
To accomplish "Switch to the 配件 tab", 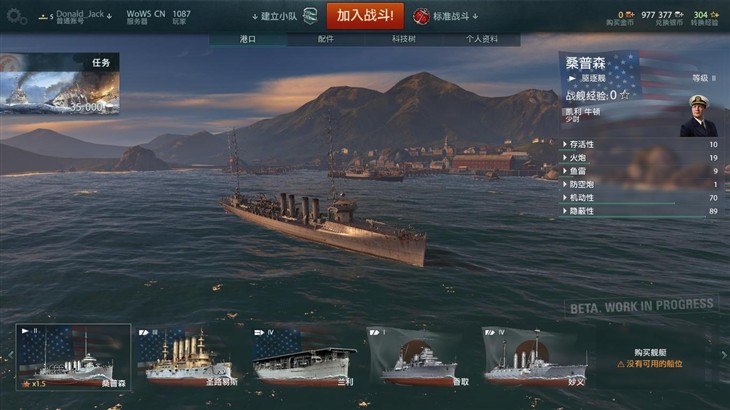I will (x=325, y=39).
